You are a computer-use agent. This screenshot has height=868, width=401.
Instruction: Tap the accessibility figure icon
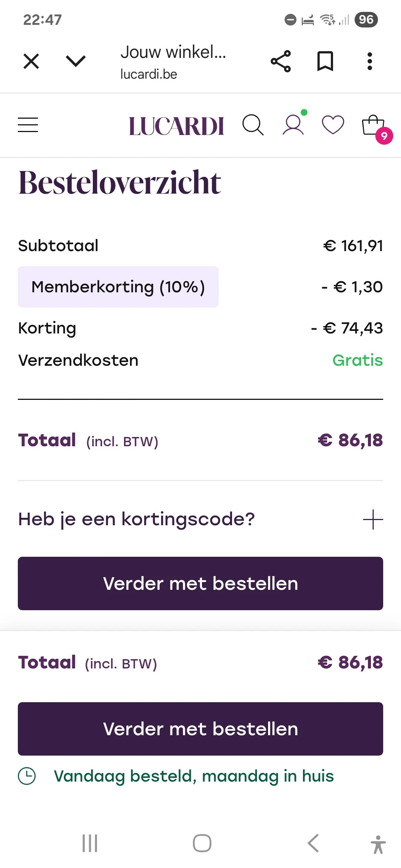[378, 845]
